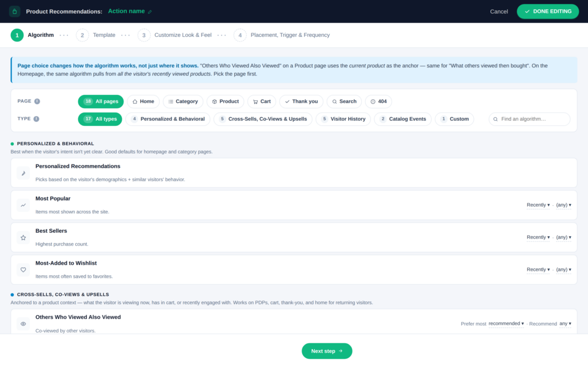Open the (any) dropdown for Best Sellers

564,237
